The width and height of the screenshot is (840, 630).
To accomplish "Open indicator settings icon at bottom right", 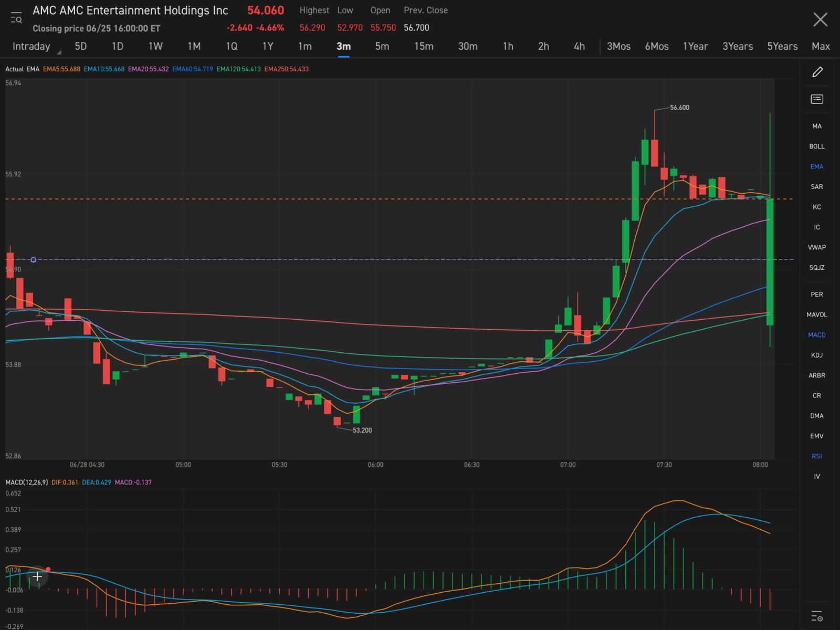I will point(817,616).
